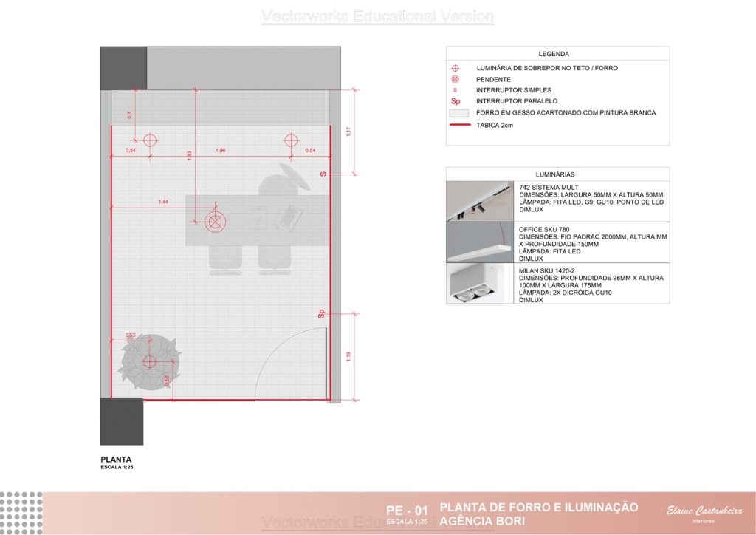Click the bold 'PLANTA' drawing title
Screen dimensions: 756x535
point(116,460)
